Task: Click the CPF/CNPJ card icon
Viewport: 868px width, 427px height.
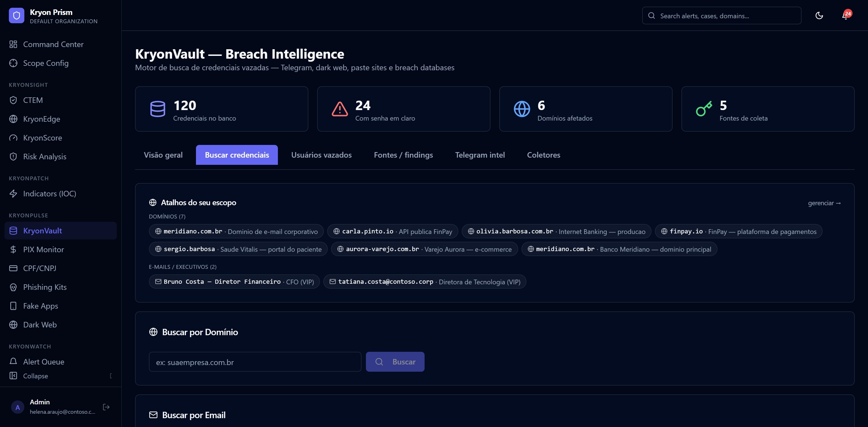Action: pos(13,269)
